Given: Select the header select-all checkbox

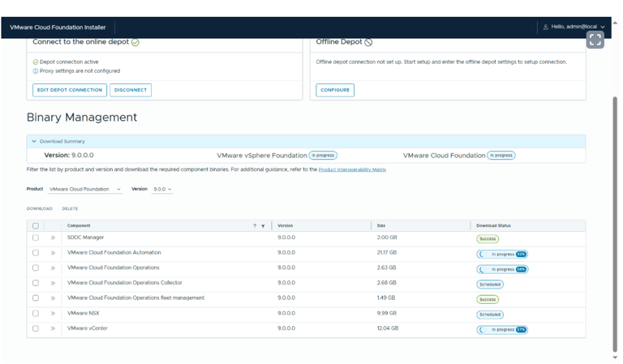Looking at the screenshot, I should pyautogui.click(x=36, y=226).
